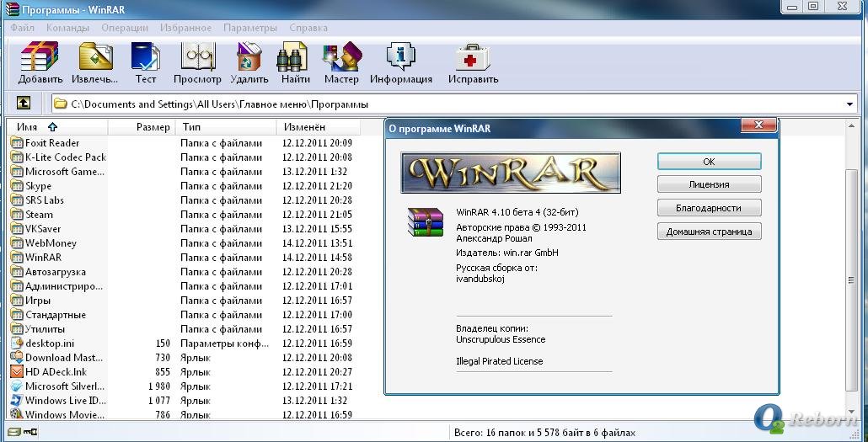Click the Благодарности button

[709, 208]
